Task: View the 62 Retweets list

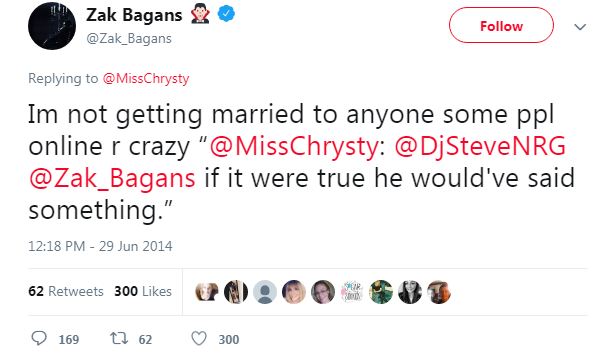Action: (66, 291)
